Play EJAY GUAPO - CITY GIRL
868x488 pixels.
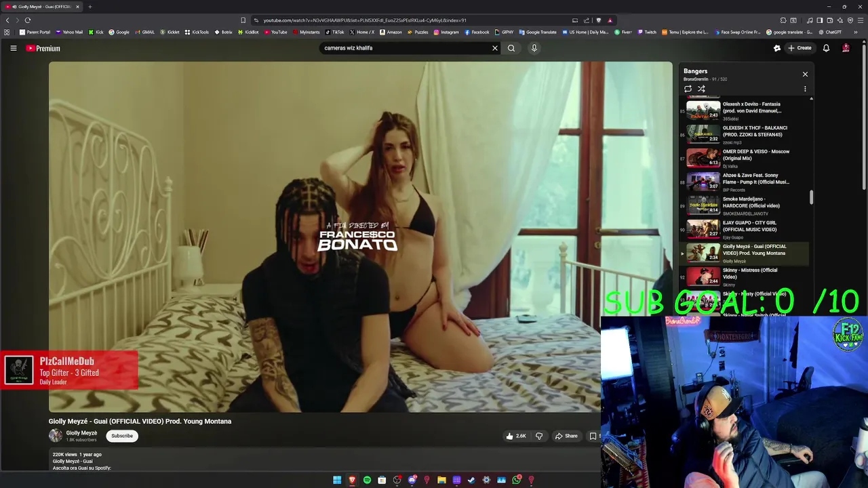(x=746, y=229)
